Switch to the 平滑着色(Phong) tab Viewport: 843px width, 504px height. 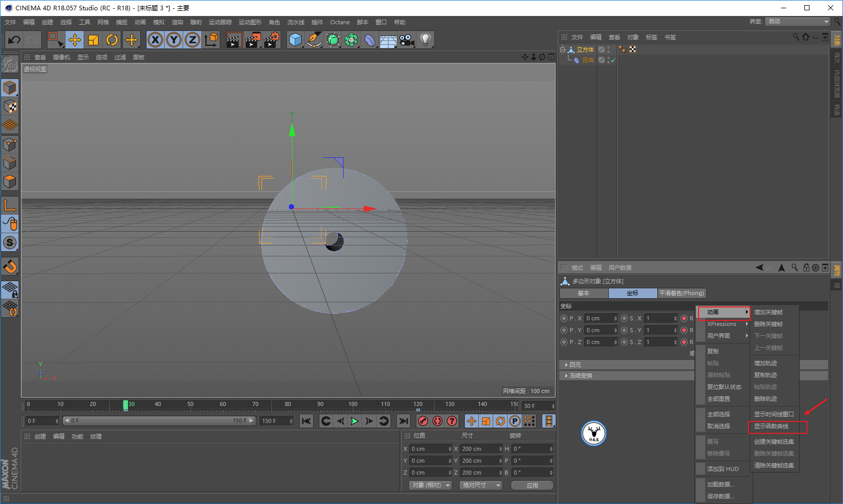click(x=682, y=293)
